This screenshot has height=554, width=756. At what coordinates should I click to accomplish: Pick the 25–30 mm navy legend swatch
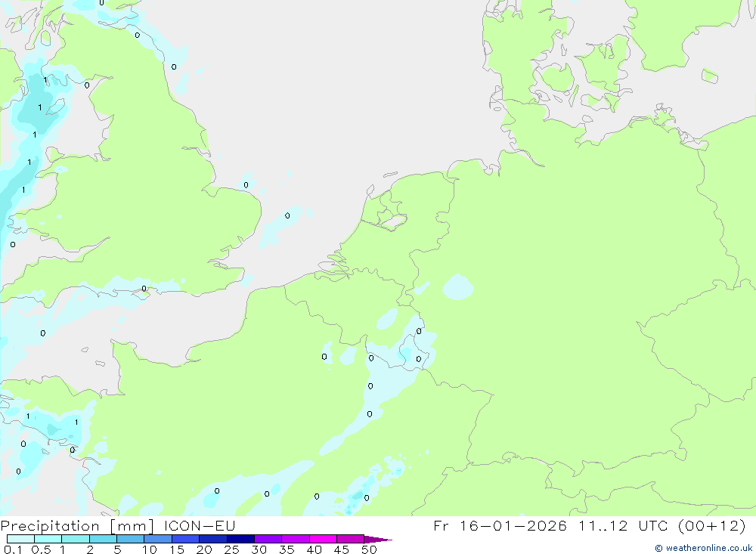coord(240,539)
